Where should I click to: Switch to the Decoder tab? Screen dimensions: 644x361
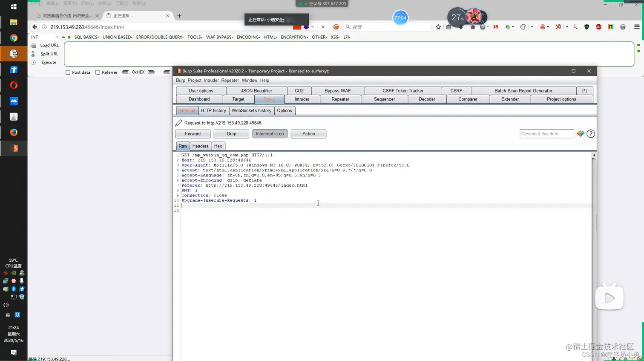tap(427, 99)
